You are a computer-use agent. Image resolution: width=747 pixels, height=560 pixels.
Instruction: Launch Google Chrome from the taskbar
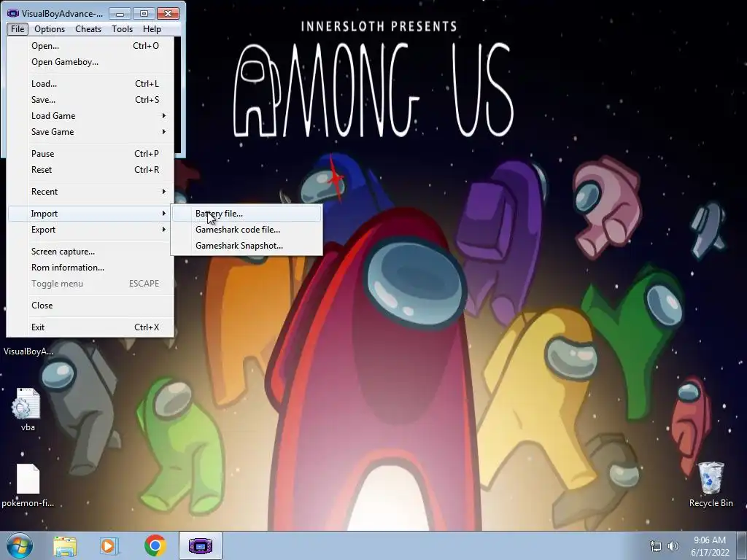point(155,546)
